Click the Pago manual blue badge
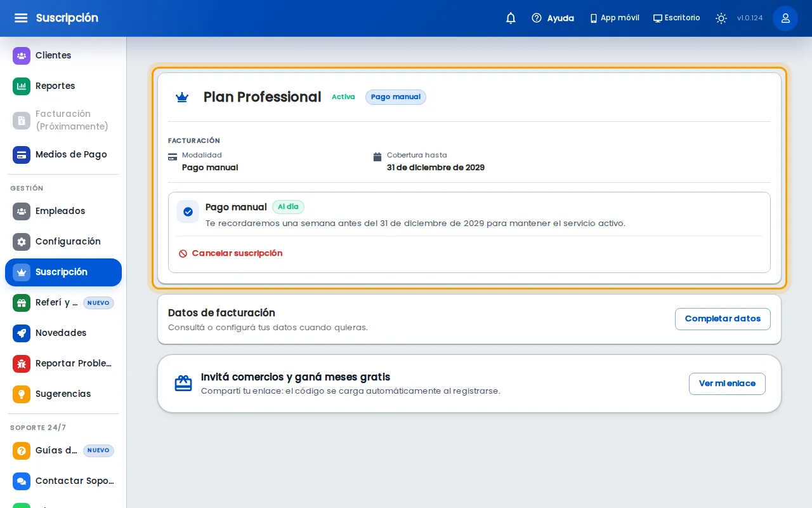The width and height of the screenshot is (812, 508). click(x=396, y=97)
